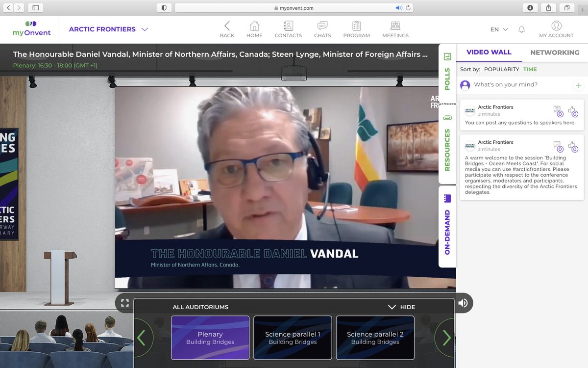This screenshot has width=588, height=368.
Task: Switch to the NETWORKING tab
Action: click(x=555, y=53)
